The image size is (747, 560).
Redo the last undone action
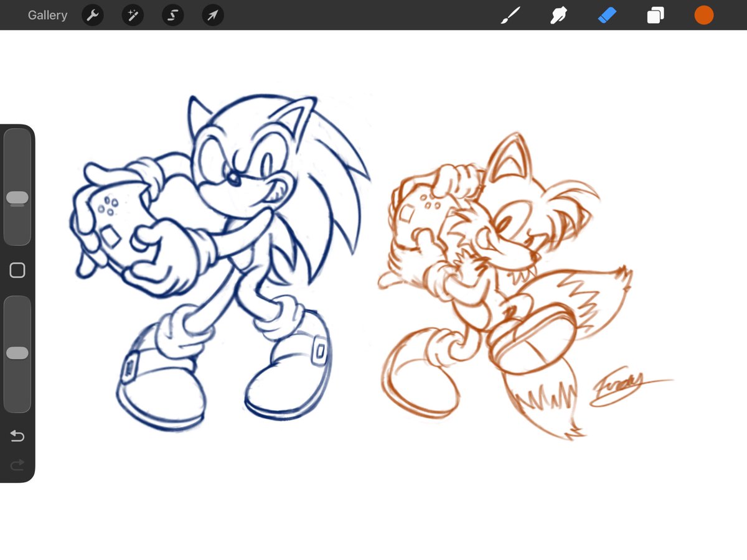(17, 464)
